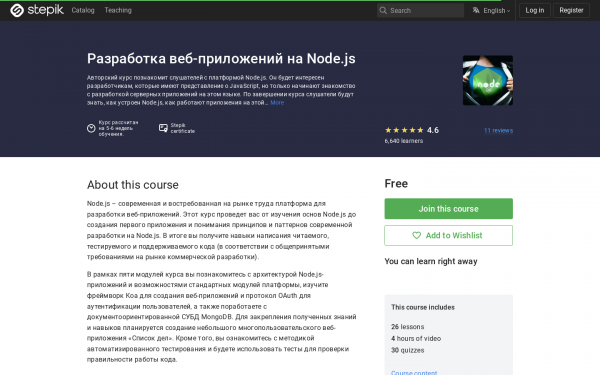Click the This course includes heading
Image resolution: width=600 pixels, height=375 pixels.
pyautogui.click(x=423, y=307)
